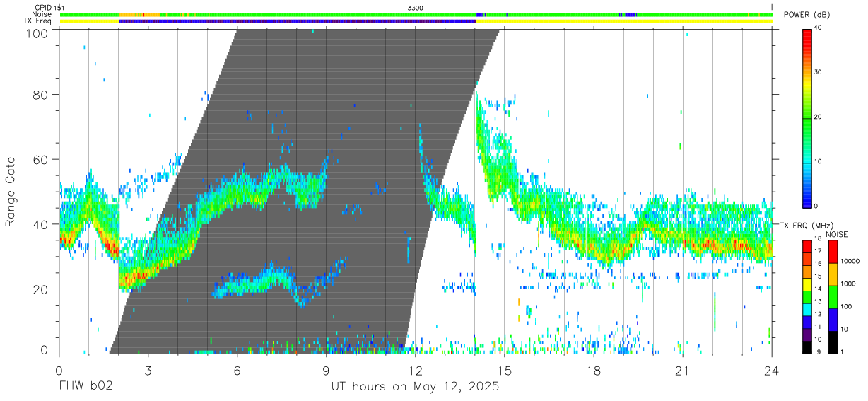Screen dimensions: 868x401
Task: Click the black segment of NOISE legend
Action: click(x=833, y=341)
